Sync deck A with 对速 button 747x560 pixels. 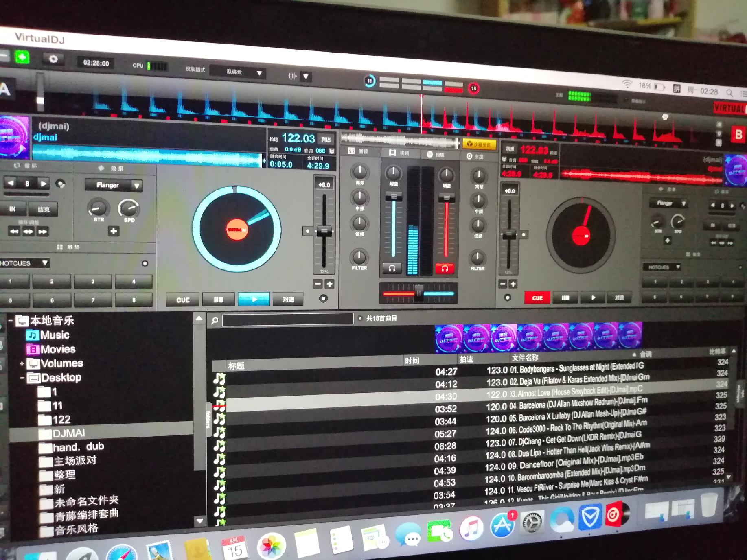(288, 299)
